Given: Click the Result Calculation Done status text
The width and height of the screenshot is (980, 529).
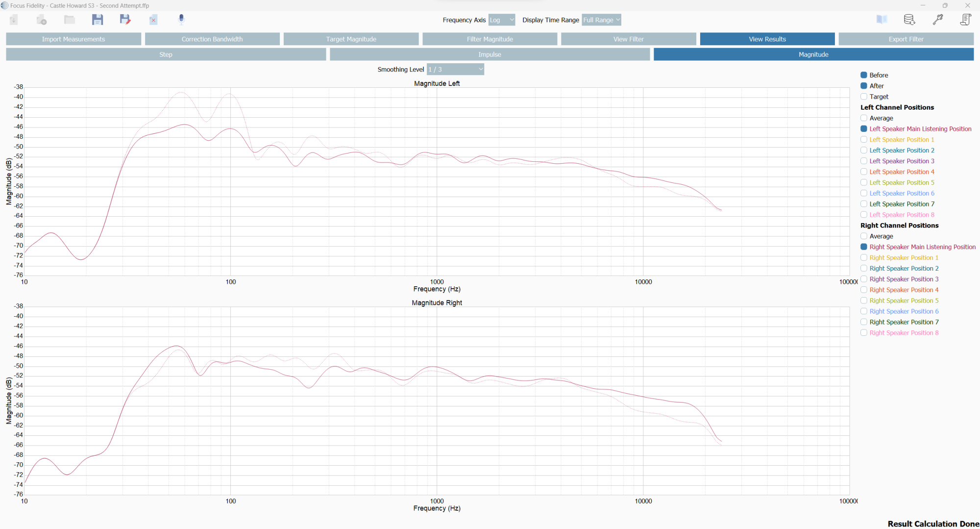Looking at the screenshot, I should pos(933,524).
